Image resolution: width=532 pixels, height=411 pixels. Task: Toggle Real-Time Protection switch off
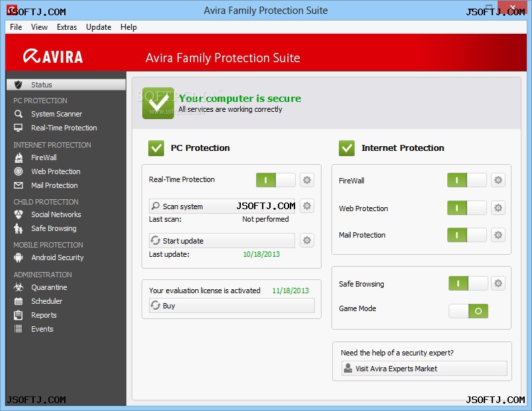tap(276, 180)
